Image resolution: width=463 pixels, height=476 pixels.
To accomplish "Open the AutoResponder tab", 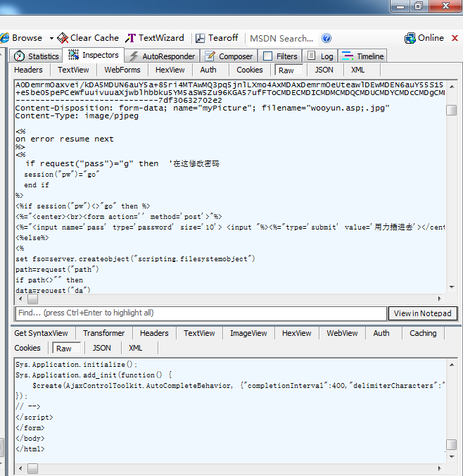I will coord(162,56).
